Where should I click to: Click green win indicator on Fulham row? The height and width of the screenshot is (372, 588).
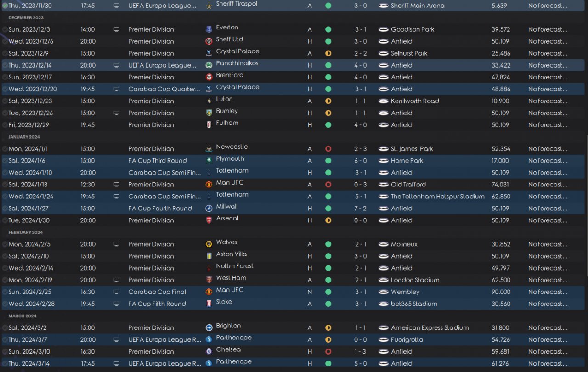point(328,125)
